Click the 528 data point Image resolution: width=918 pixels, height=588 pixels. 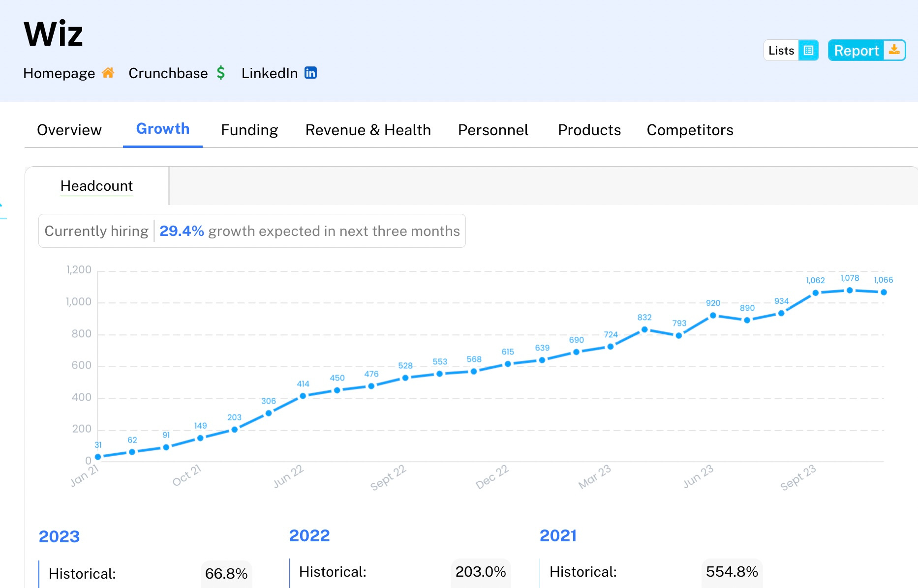(x=405, y=378)
